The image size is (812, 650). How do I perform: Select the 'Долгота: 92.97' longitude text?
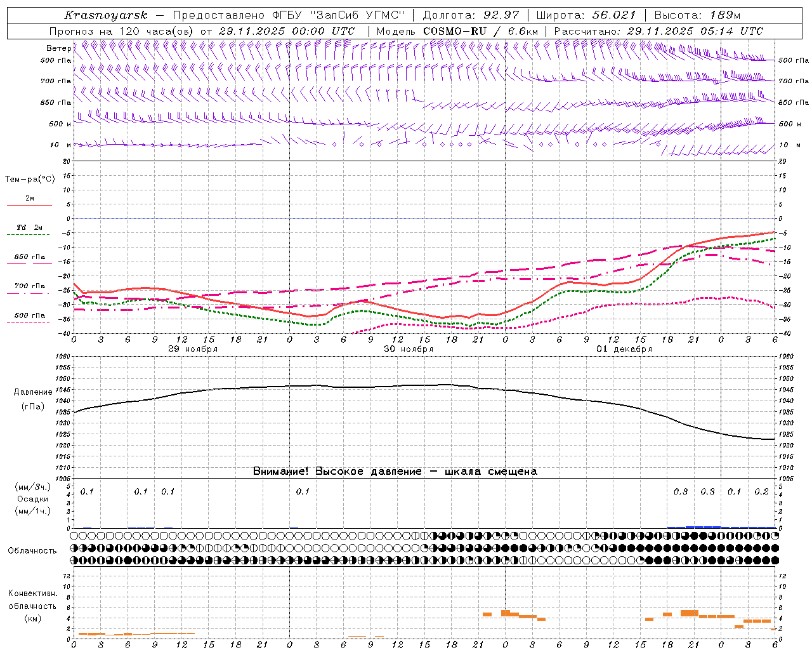(471, 15)
